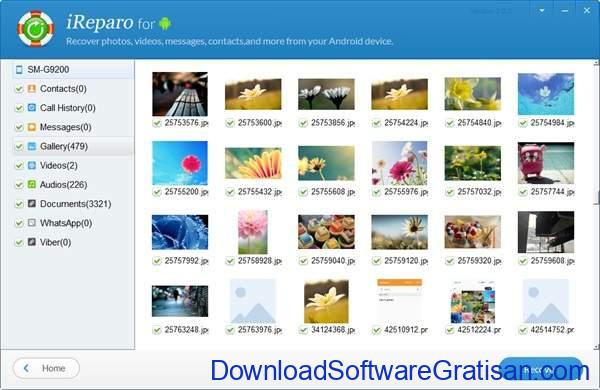Open the Gallery(479) category
Viewport: 600px width, 390px height.
64,147
